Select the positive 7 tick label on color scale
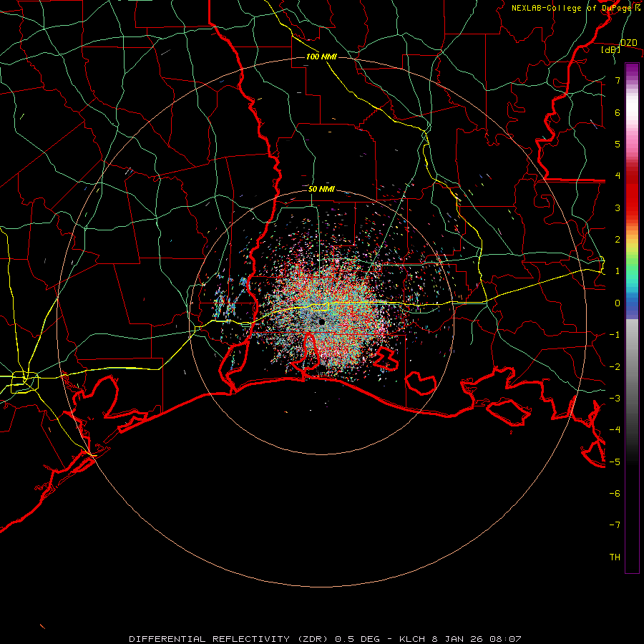The height and width of the screenshot is (644, 644). coord(618,80)
